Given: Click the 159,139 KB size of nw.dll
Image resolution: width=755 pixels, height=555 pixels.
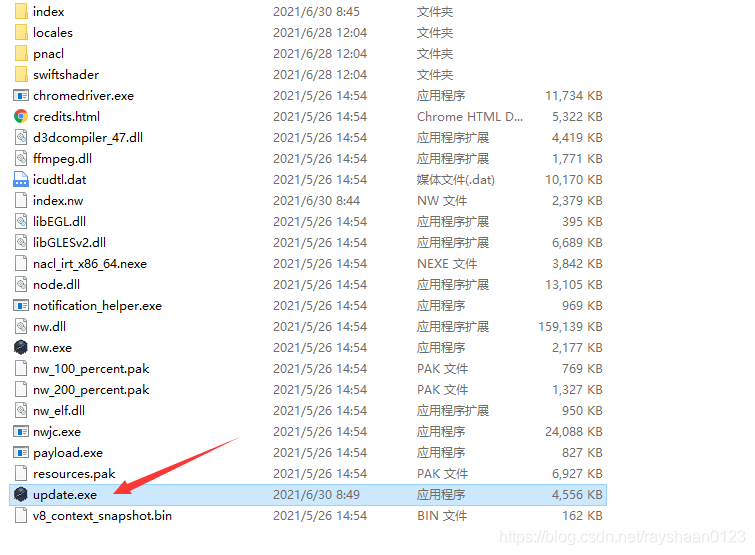Looking at the screenshot, I should [x=570, y=327].
